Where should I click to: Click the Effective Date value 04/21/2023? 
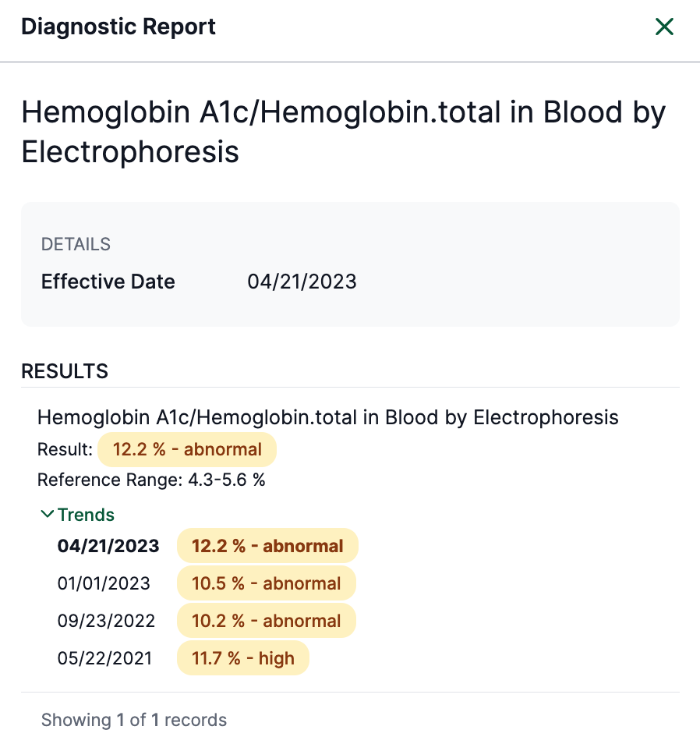pos(302,282)
